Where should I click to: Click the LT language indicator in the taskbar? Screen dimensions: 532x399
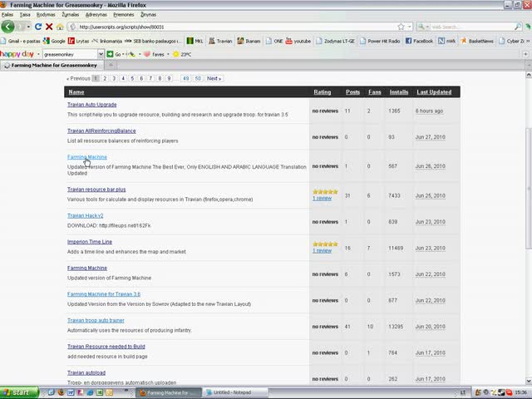[x=462, y=392]
